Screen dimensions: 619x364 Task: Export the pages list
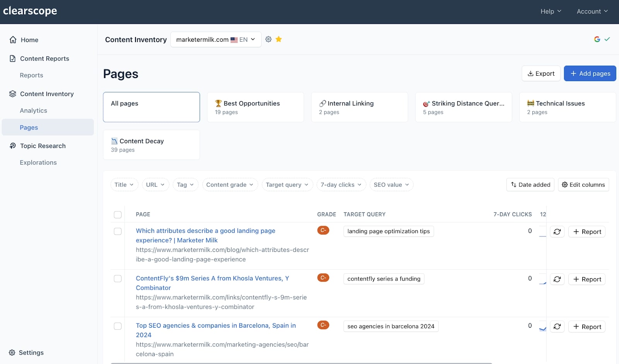click(541, 73)
